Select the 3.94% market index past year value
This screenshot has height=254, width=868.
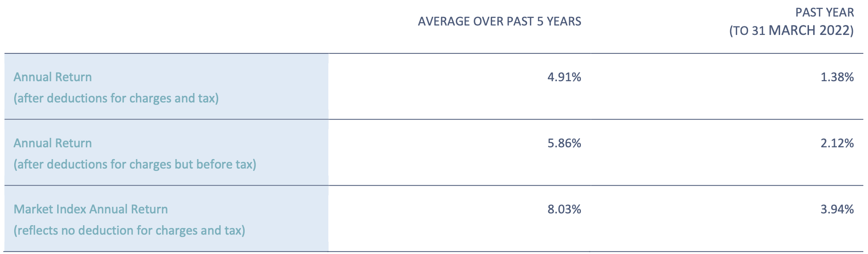pyautogui.click(x=837, y=209)
